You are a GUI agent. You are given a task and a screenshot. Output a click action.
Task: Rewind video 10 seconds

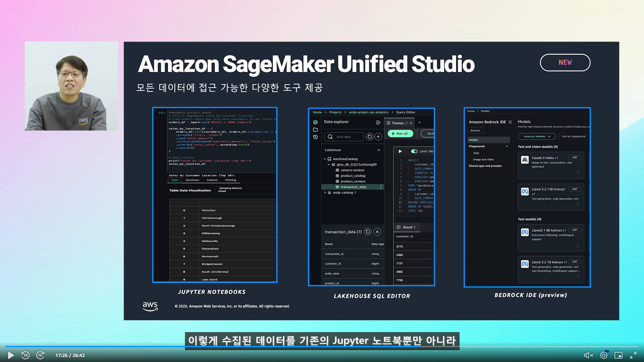[x=25, y=355]
